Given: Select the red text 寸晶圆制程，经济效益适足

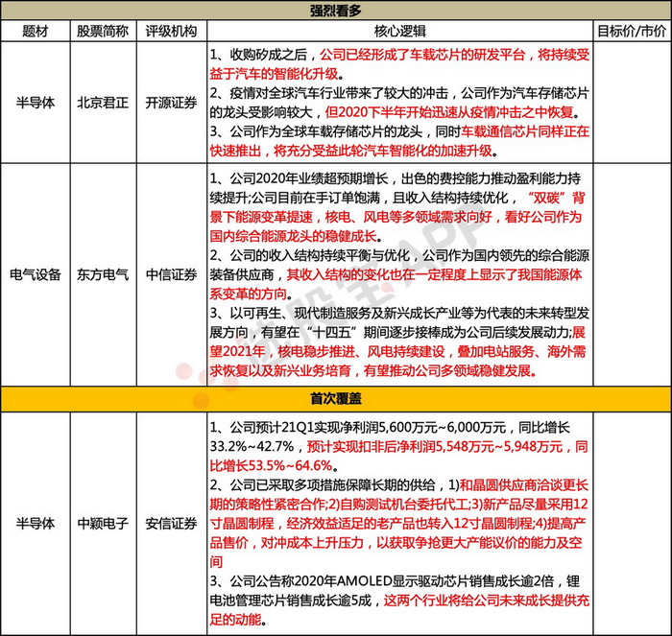Looking at the screenshot, I should 397,524.
